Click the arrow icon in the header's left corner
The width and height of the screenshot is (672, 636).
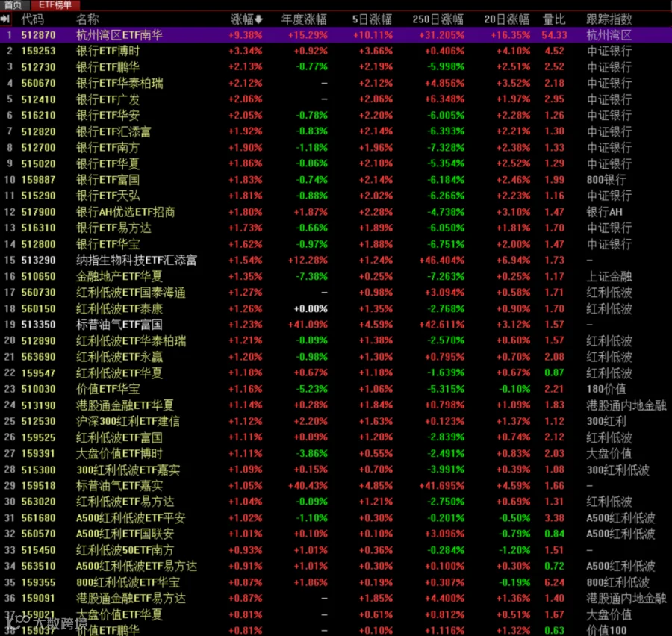[5, 19]
